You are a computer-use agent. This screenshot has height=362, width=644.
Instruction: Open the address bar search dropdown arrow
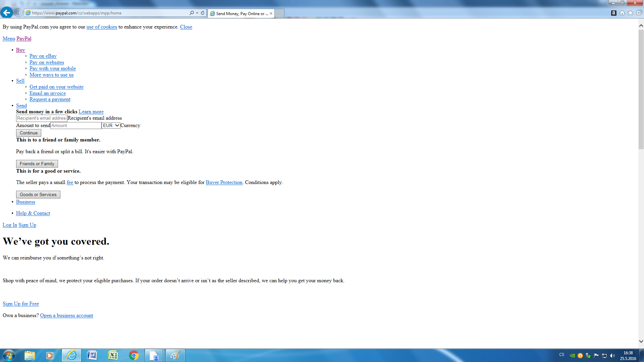coord(197,13)
